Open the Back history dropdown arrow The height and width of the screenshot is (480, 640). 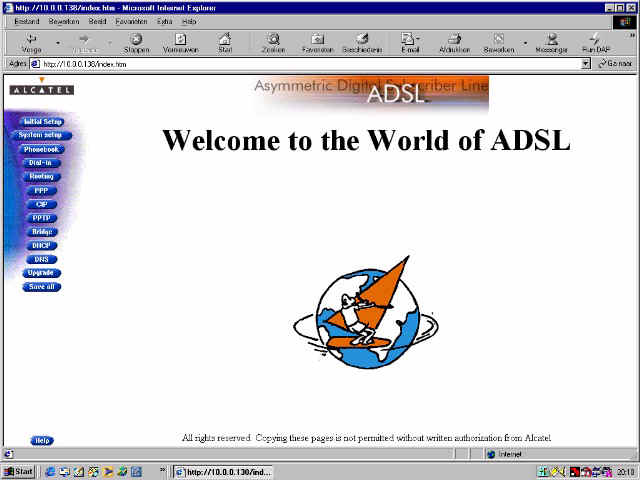58,43
